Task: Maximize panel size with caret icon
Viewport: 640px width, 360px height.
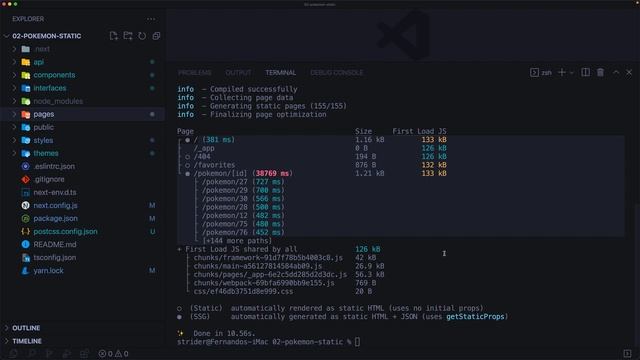Action: pos(616,72)
